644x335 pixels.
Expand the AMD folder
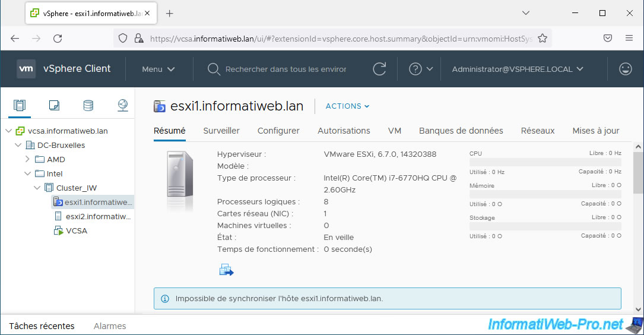(x=27, y=159)
